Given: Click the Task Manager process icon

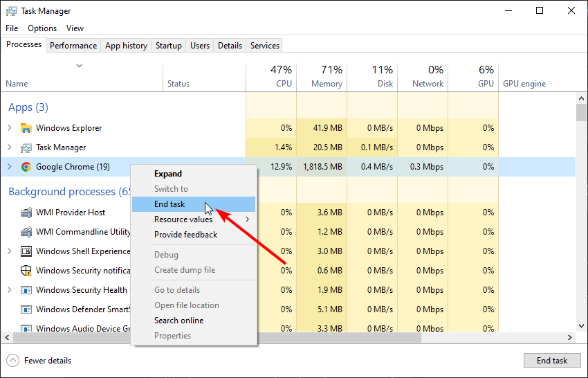Looking at the screenshot, I should point(26,147).
